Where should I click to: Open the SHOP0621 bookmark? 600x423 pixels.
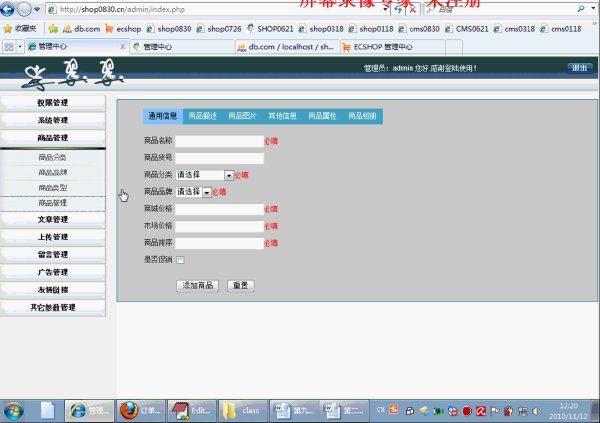[x=270, y=29]
